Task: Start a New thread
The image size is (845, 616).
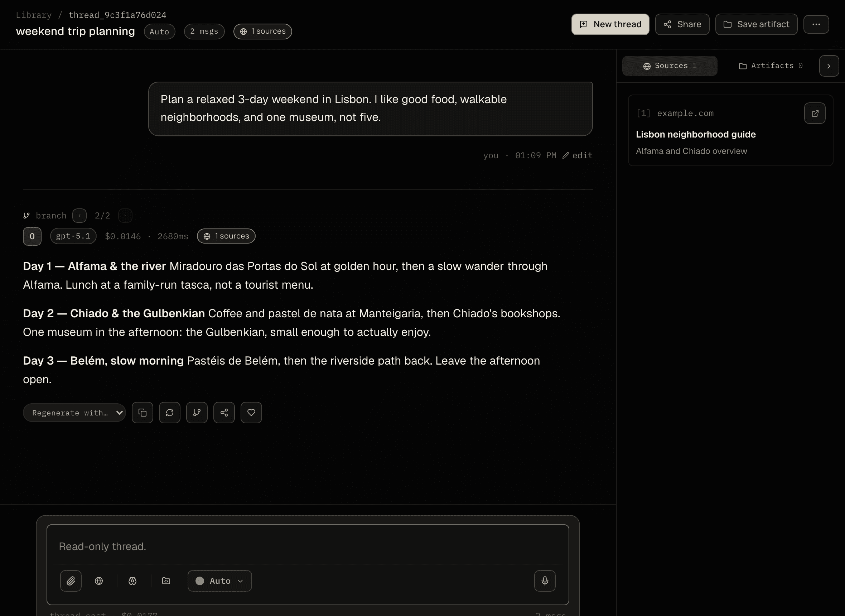Action: (x=610, y=24)
